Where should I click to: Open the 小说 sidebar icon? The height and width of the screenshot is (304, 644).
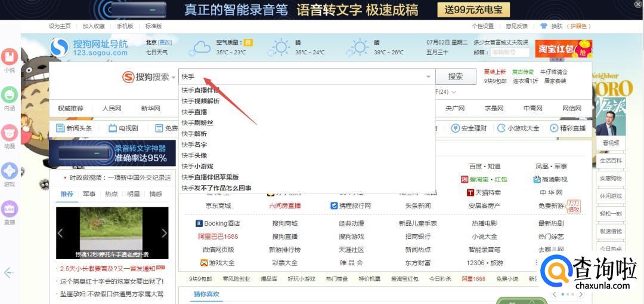[9, 56]
